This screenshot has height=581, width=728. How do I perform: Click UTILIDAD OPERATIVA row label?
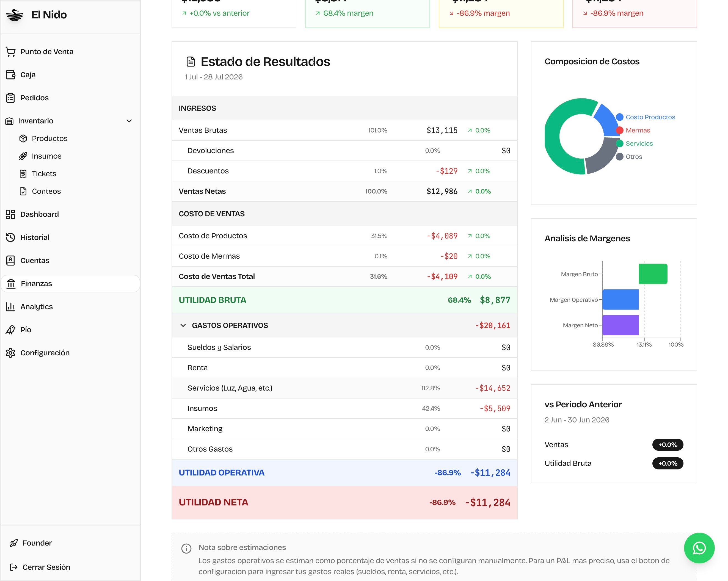pyautogui.click(x=222, y=473)
